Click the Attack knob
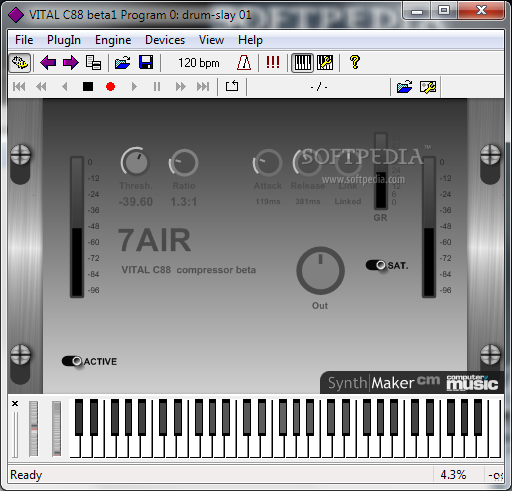Image resolution: width=512 pixels, height=491 pixels. point(267,162)
